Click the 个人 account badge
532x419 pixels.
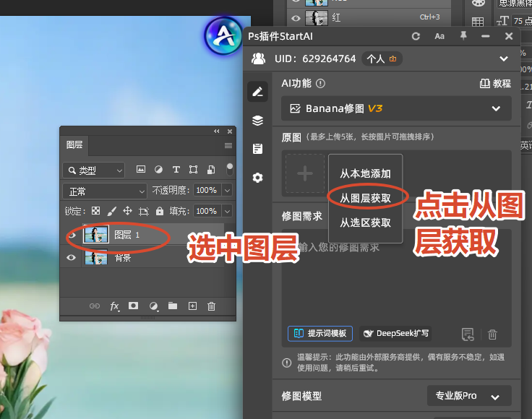(x=382, y=59)
